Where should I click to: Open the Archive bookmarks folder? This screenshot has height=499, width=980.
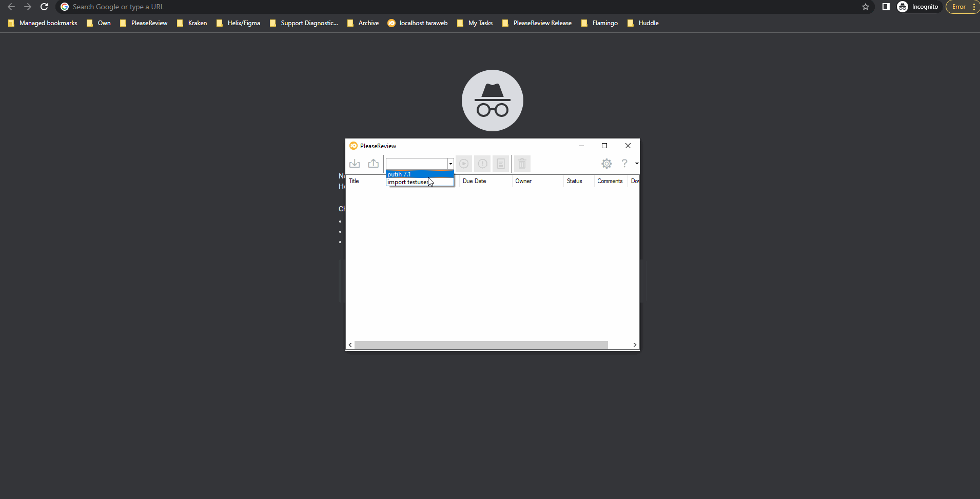[363, 23]
